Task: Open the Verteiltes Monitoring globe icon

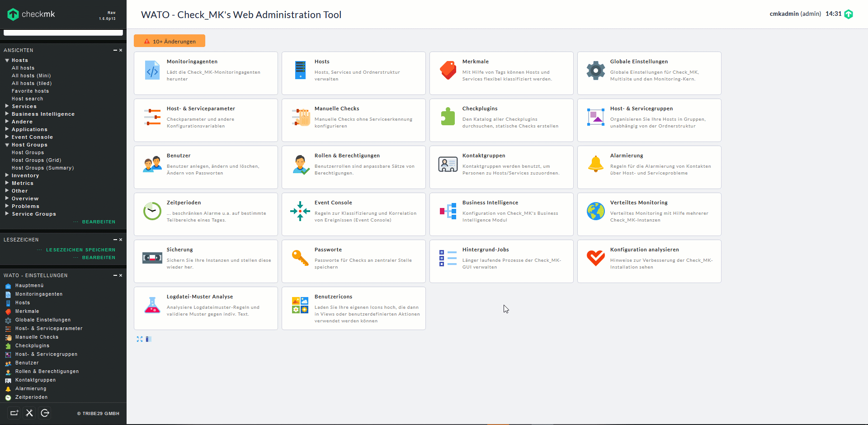Action: pyautogui.click(x=596, y=211)
